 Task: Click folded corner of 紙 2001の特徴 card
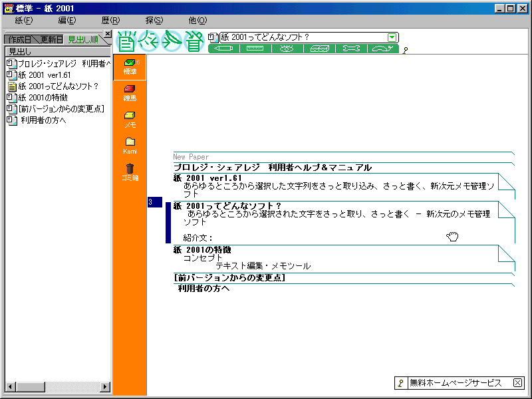click(x=507, y=253)
